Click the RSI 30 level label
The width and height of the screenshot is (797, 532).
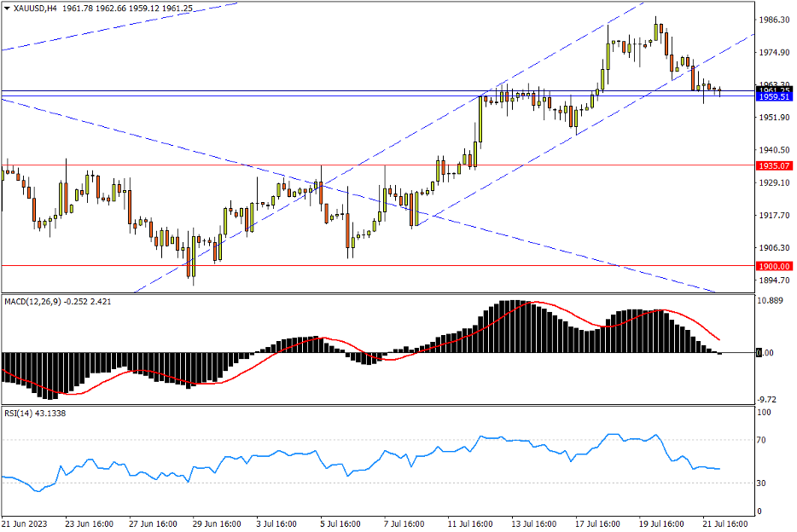[x=764, y=483]
